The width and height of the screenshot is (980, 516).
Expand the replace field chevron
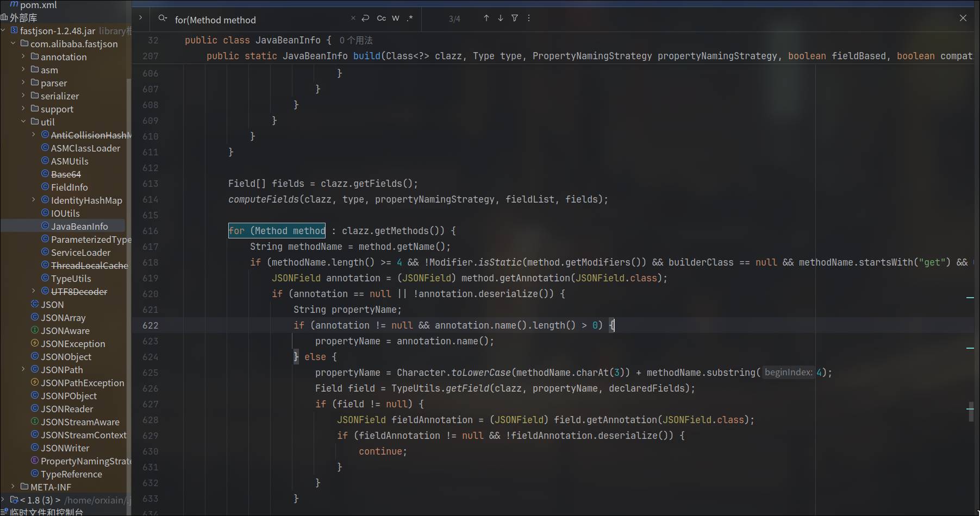(140, 17)
